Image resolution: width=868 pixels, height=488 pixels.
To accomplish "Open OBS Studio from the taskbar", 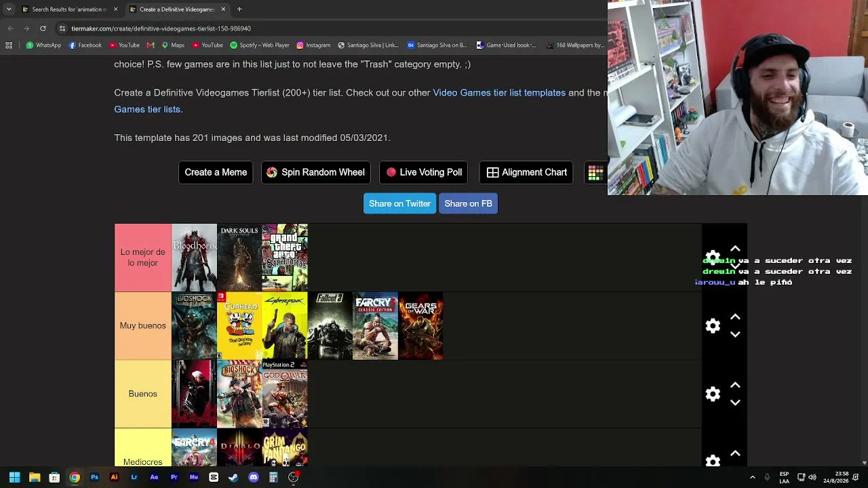I will tap(293, 477).
